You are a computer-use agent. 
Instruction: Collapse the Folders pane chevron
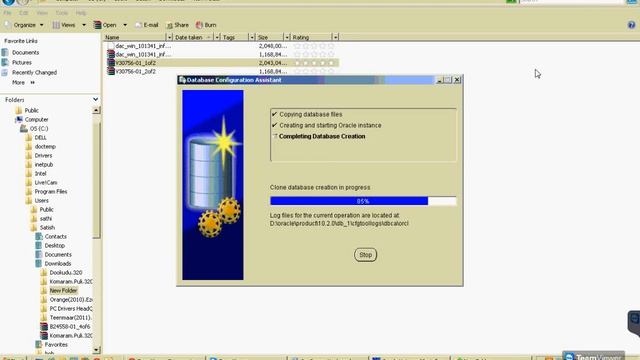tap(96, 100)
